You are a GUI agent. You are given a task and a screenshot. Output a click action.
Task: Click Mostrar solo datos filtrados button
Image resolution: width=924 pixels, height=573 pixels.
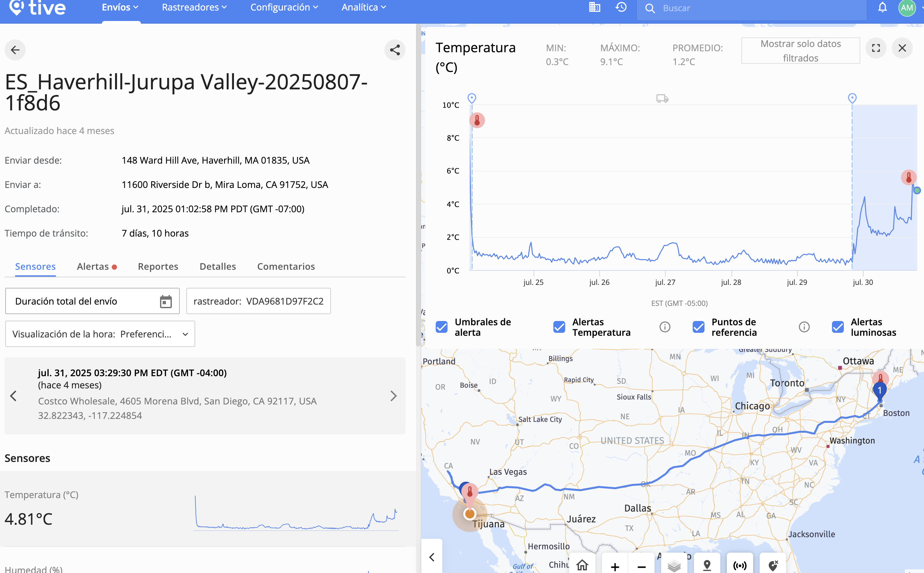click(800, 51)
